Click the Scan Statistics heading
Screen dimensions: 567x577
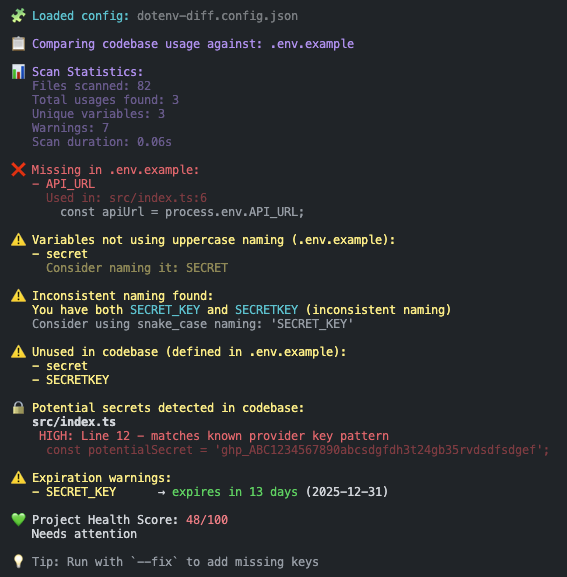(x=88, y=72)
